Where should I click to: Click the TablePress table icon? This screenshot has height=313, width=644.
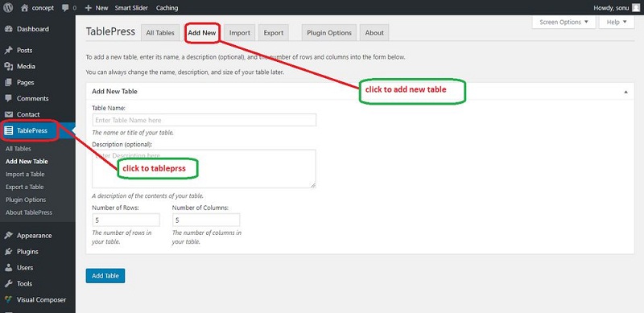(9, 130)
